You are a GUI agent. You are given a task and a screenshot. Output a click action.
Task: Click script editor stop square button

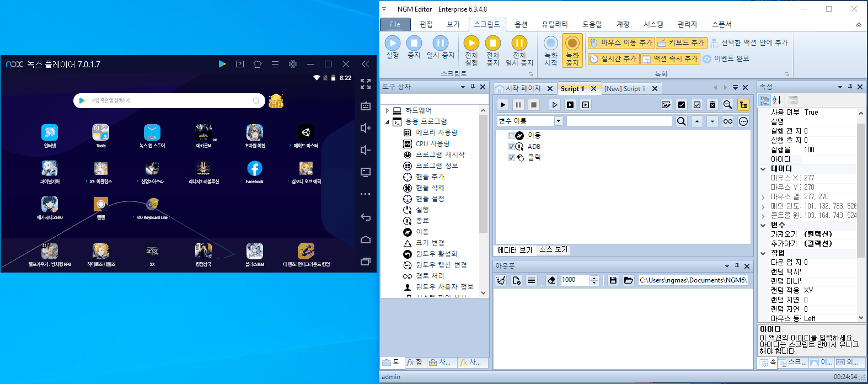[534, 105]
